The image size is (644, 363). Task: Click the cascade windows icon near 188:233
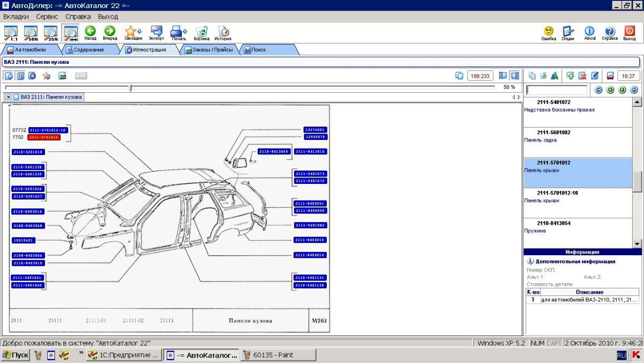click(459, 76)
